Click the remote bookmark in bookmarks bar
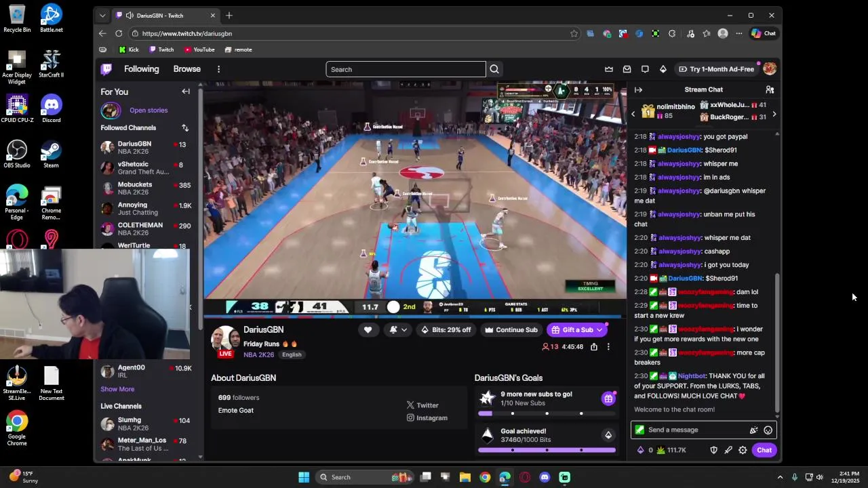 pyautogui.click(x=239, y=49)
